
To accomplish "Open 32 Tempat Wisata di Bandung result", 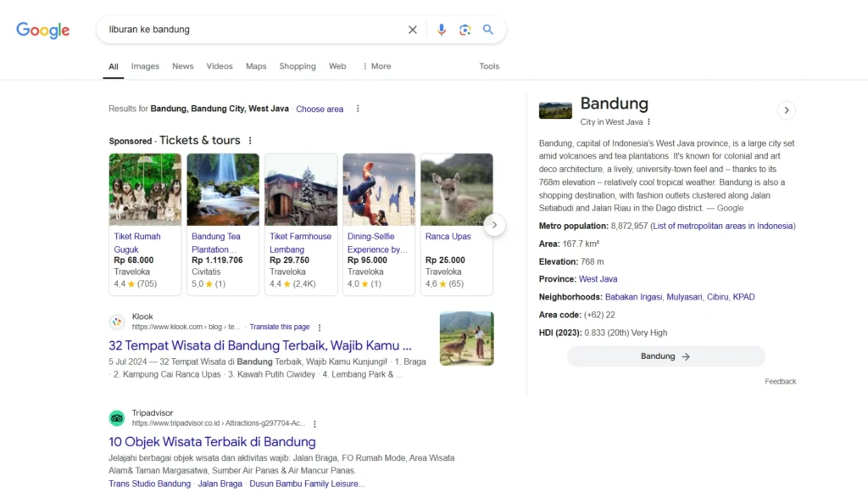I will tap(260, 345).
